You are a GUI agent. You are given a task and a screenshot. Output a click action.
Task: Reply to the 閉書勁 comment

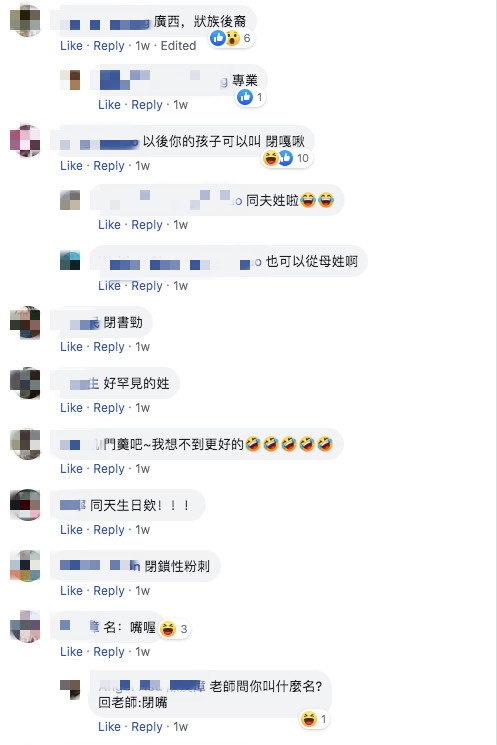pyautogui.click(x=109, y=347)
